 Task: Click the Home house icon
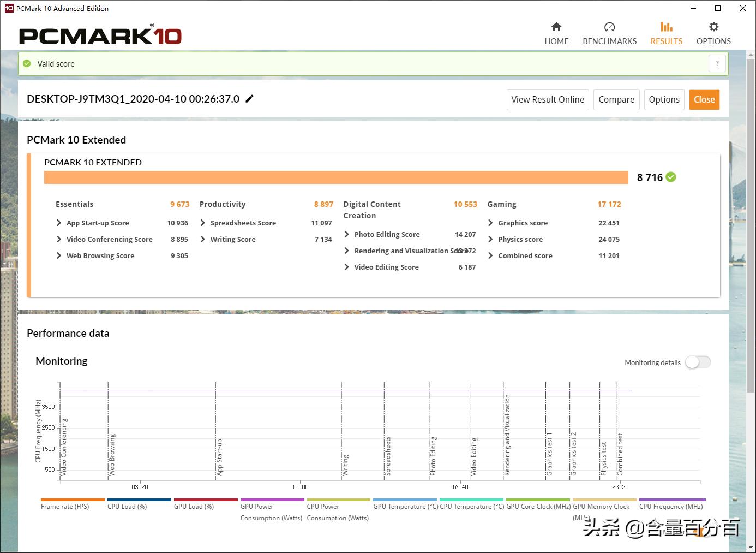[556, 27]
